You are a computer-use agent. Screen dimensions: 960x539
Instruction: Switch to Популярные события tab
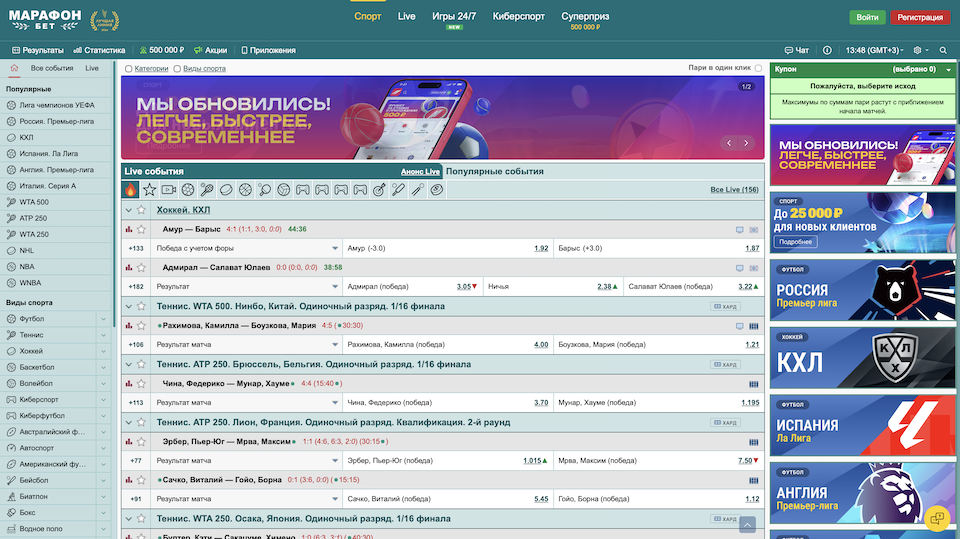pos(495,172)
